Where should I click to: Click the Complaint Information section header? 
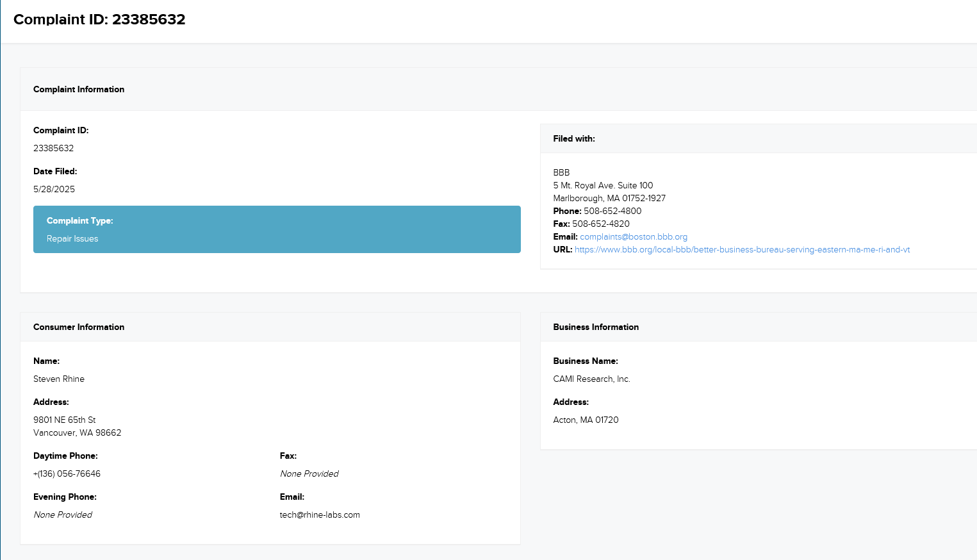(x=79, y=90)
